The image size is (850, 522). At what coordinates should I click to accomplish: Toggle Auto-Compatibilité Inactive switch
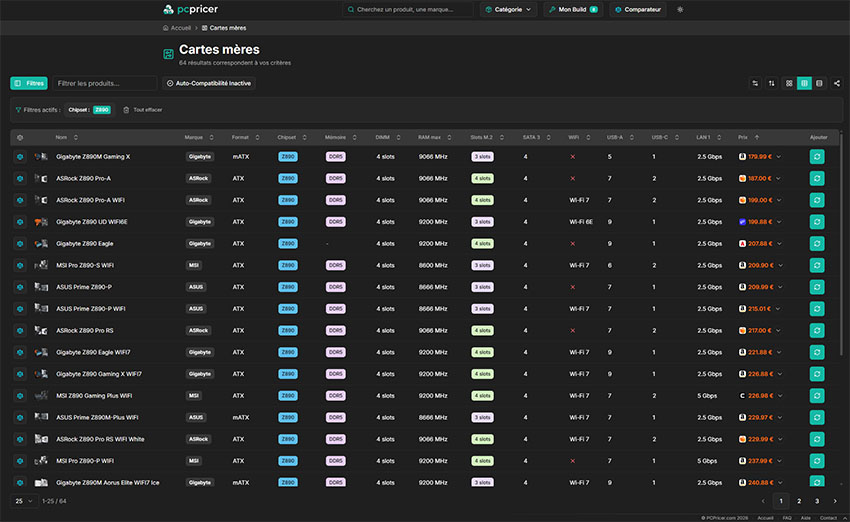pos(209,83)
